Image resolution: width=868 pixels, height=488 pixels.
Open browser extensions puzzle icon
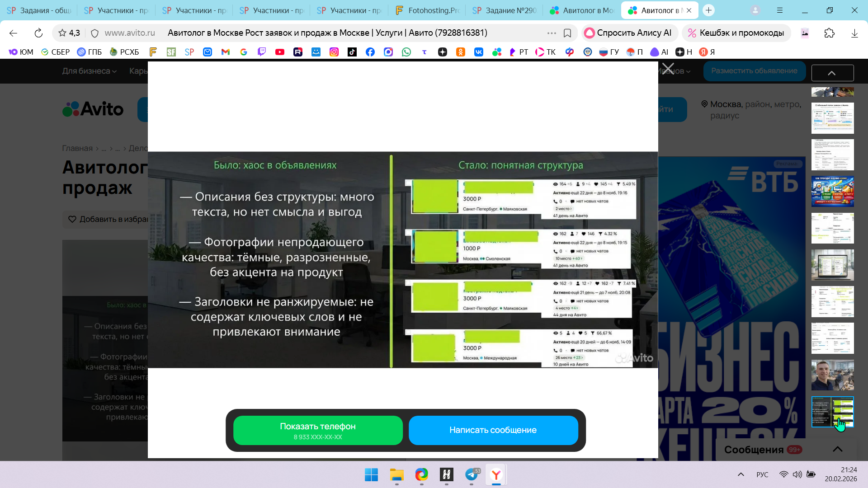[x=829, y=33]
